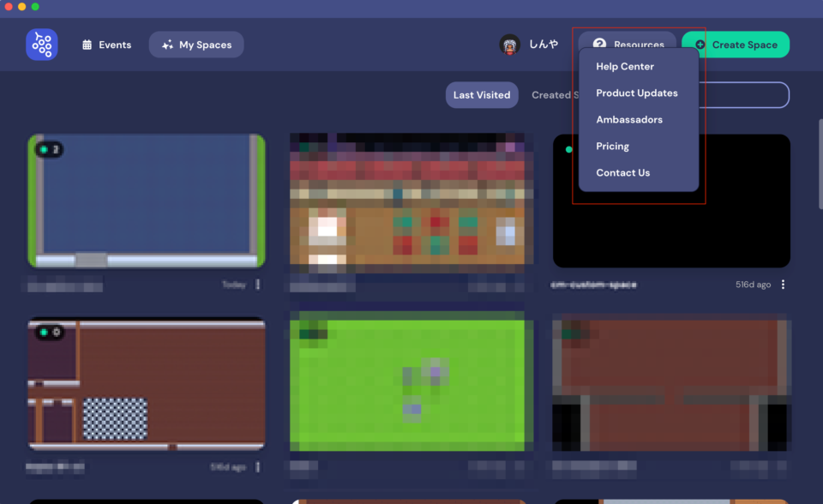
Task: Open Help Center from Resources menu
Action: pos(625,67)
